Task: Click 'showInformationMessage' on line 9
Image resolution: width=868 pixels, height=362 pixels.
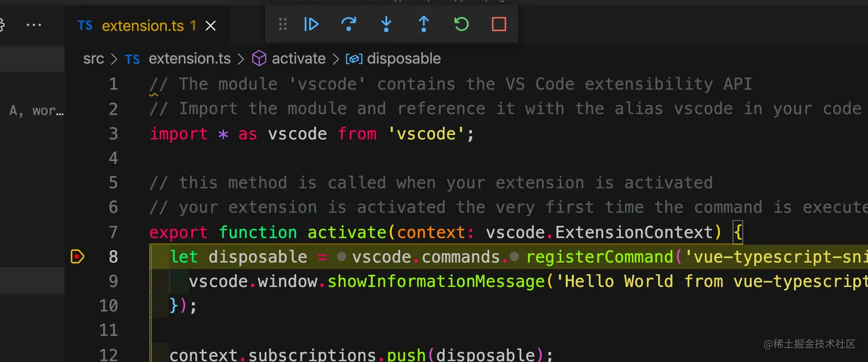Action: click(436, 281)
